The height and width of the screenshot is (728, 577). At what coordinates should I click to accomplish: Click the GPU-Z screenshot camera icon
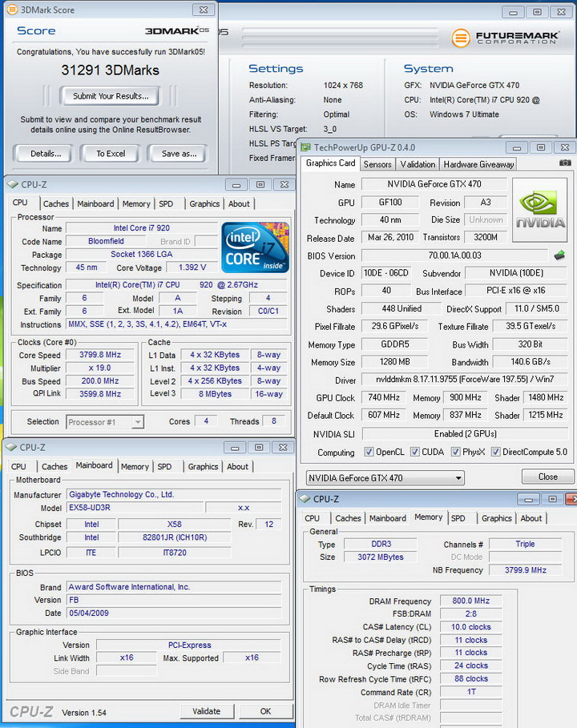click(565, 163)
